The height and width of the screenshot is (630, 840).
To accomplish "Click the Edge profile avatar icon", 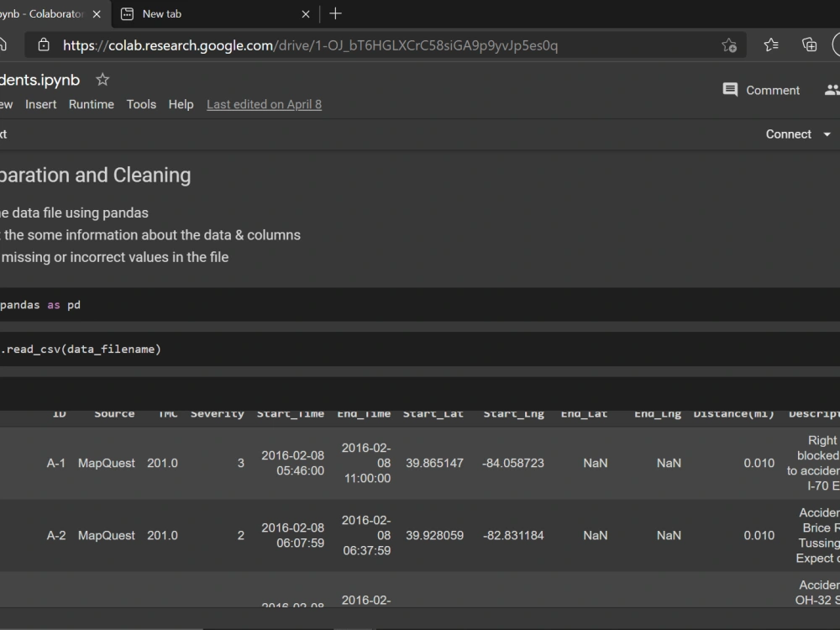I will point(837,45).
